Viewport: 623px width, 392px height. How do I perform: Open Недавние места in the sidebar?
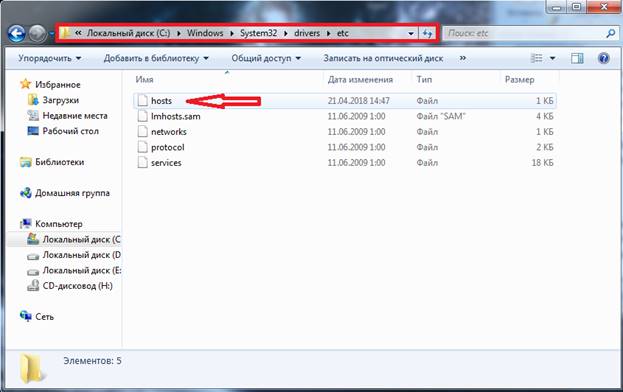click(75, 116)
